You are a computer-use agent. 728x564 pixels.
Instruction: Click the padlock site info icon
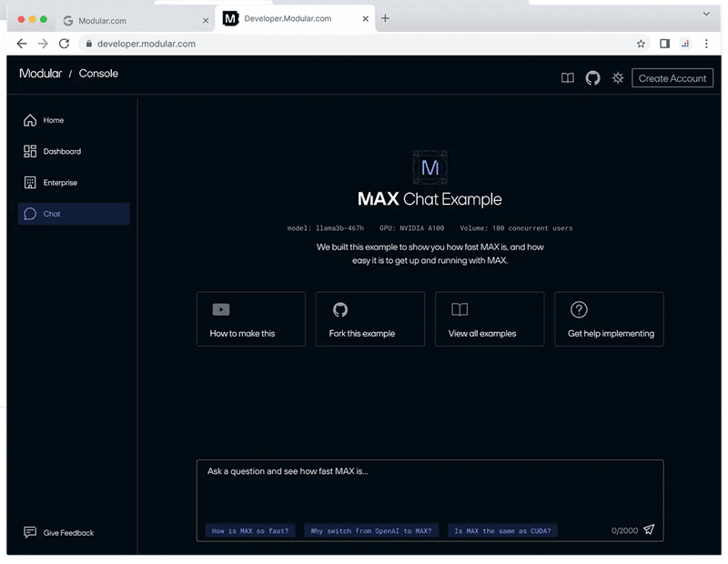pyautogui.click(x=88, y=44)
